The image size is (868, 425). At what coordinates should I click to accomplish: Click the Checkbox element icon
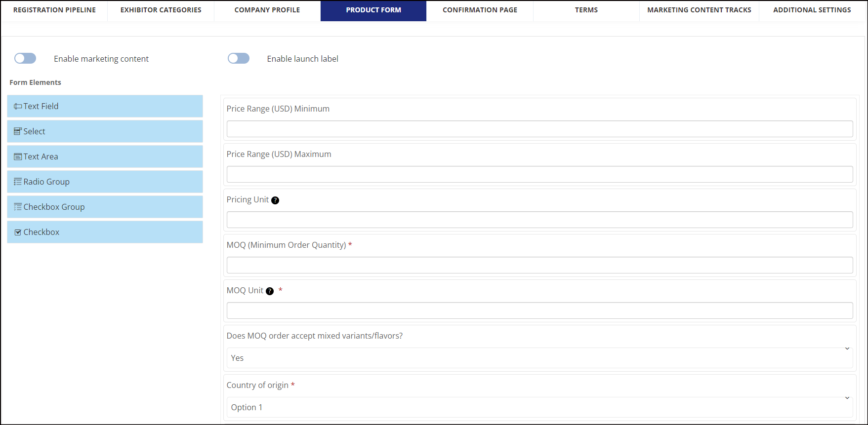pyautogui.click(x=18, y=232)
